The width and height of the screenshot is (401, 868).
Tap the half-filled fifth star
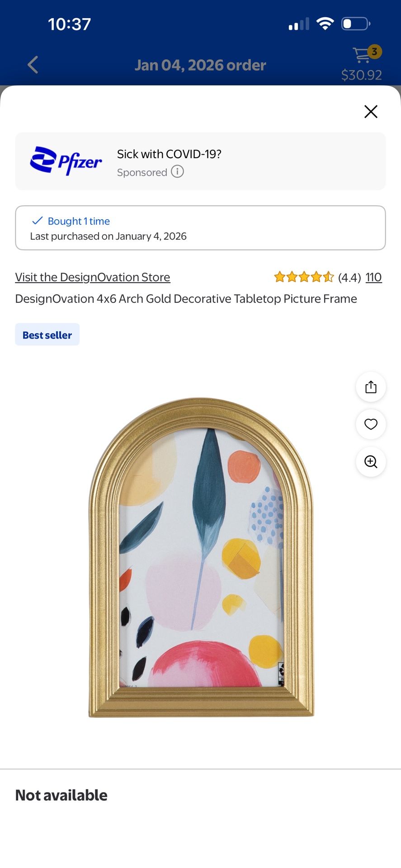[x=329, y=277]
